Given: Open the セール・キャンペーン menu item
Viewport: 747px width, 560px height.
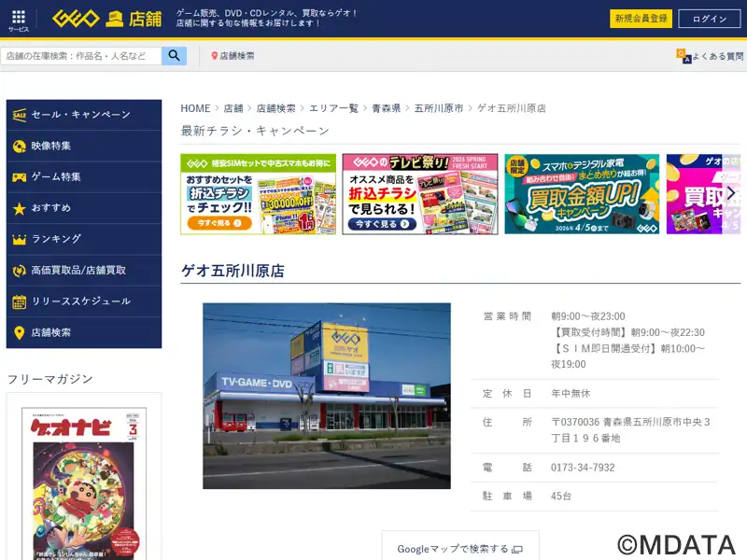Looking at the screenshot, I should (84, 115).
